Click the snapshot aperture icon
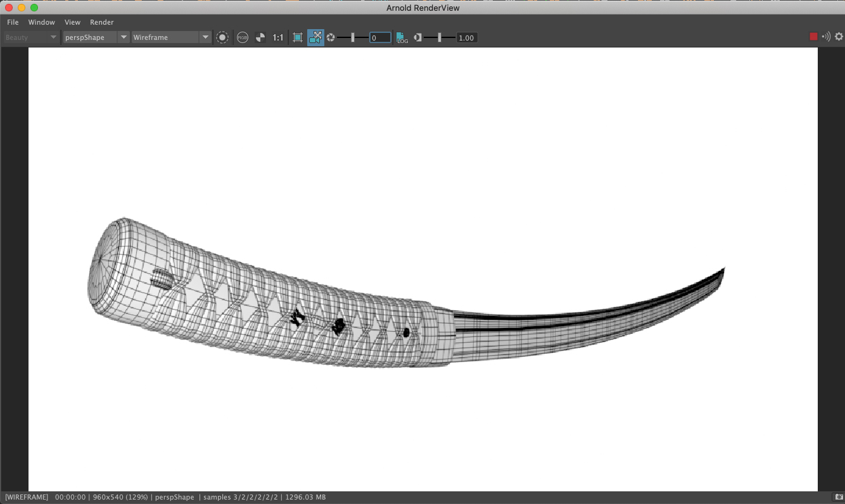845x504 pixels. [x=331, y=37]
